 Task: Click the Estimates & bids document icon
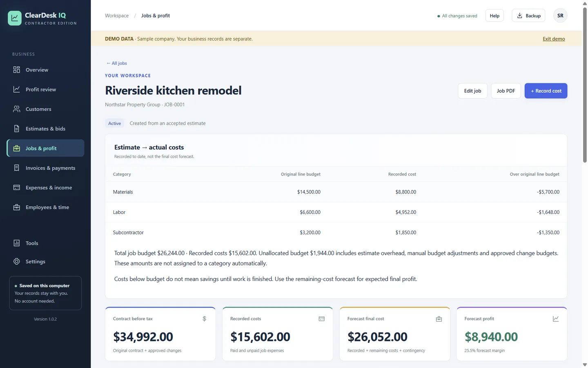pos(16,128)
